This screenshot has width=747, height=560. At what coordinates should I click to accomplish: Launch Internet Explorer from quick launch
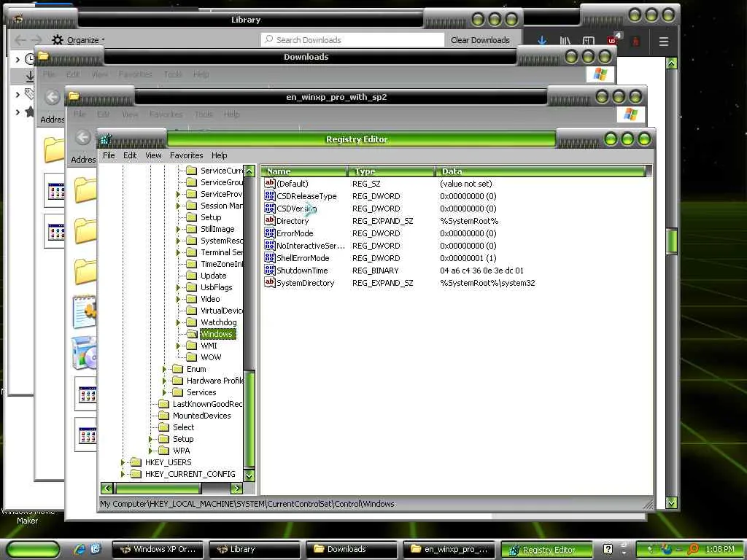[x=80, y=549]
